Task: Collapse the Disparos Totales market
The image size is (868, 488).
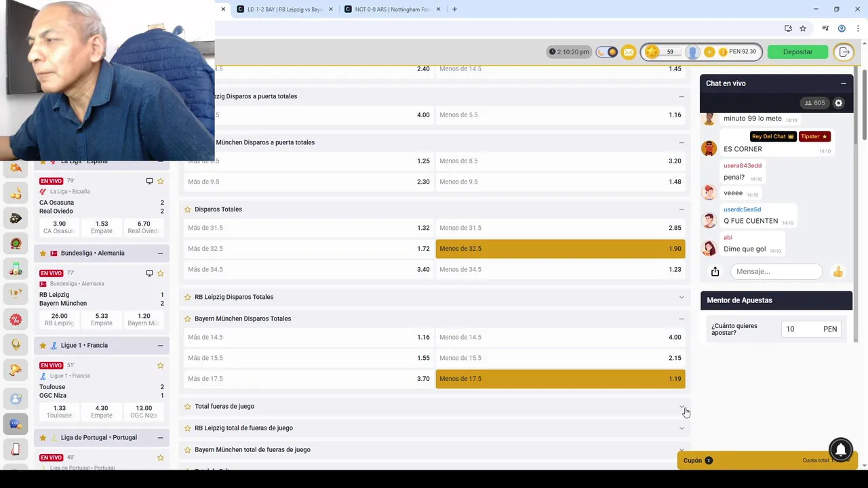Action: 682,209
